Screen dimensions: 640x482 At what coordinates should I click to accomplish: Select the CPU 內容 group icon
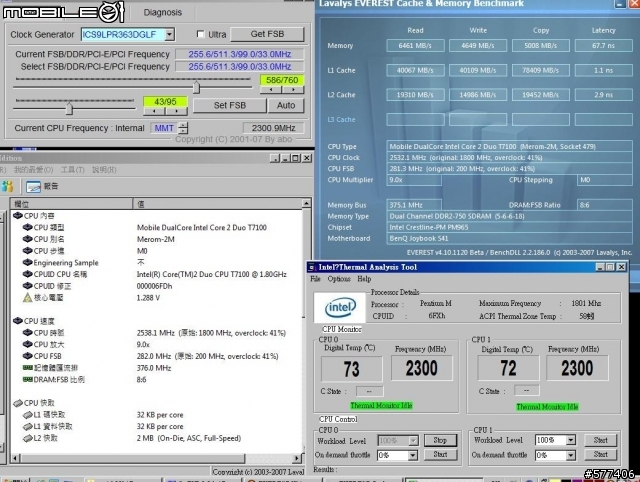(x=18, y=215)
